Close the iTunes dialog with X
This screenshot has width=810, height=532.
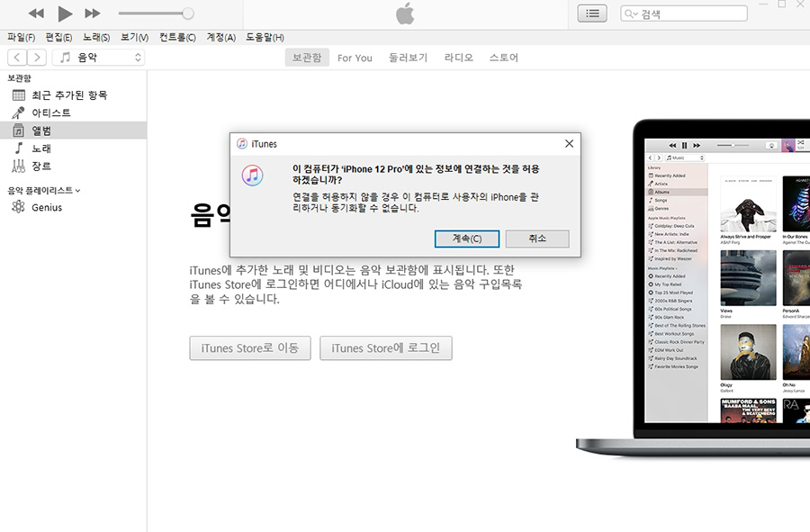point(569,144)
